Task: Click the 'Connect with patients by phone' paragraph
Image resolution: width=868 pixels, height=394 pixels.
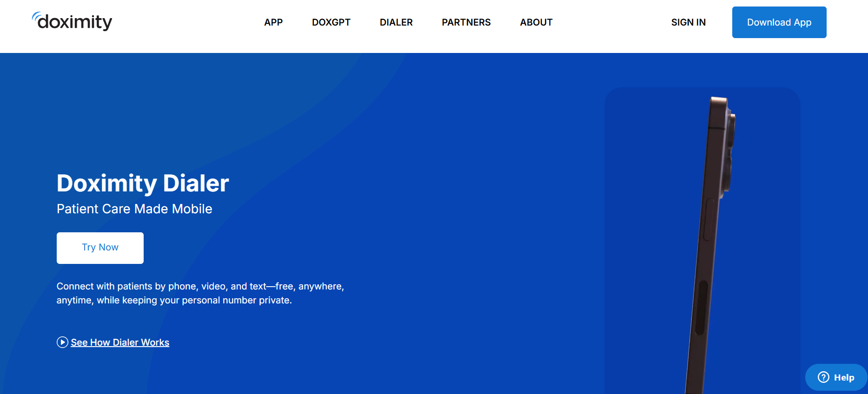Action: coord(200,293)
